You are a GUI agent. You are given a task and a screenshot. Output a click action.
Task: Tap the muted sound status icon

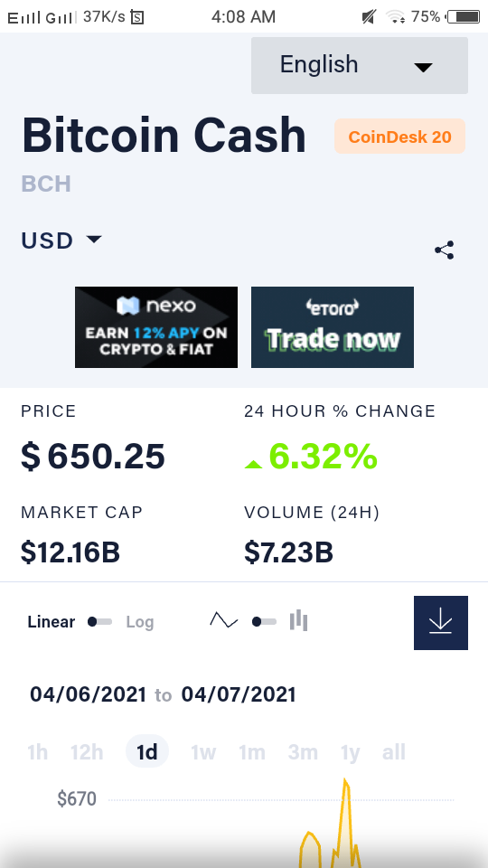pyautogui.click(x=369, y=17)
